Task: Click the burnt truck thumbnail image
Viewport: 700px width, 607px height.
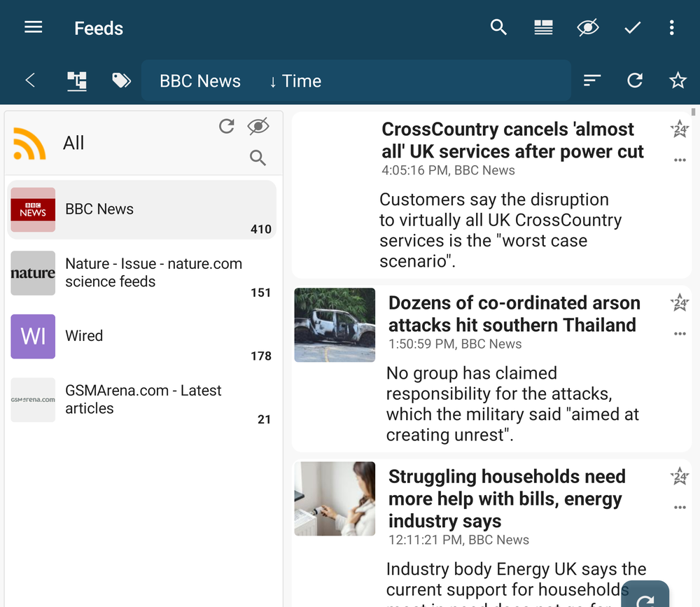Action: coord(335,325)
